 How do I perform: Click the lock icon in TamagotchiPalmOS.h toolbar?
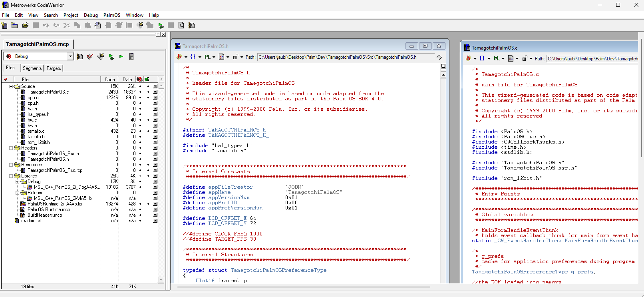[x=236, y=57]
